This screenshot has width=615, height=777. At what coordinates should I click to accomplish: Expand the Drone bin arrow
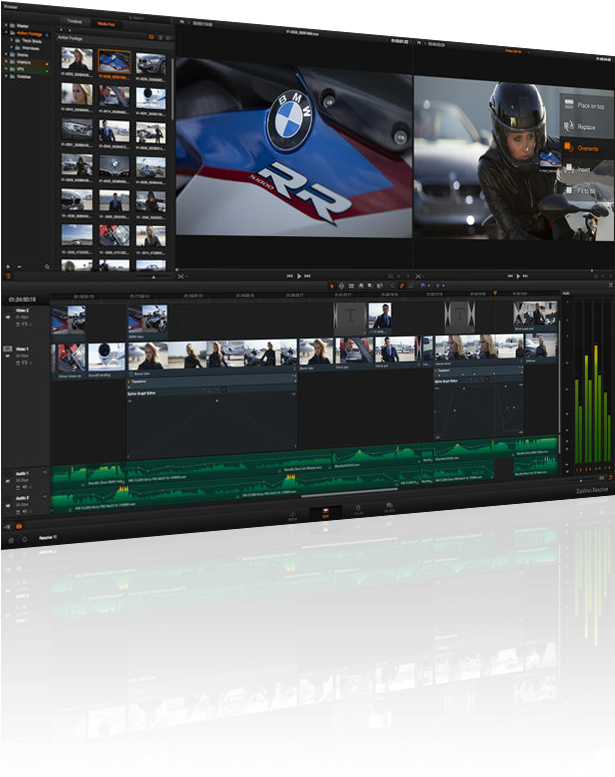[x=6, y=54]
